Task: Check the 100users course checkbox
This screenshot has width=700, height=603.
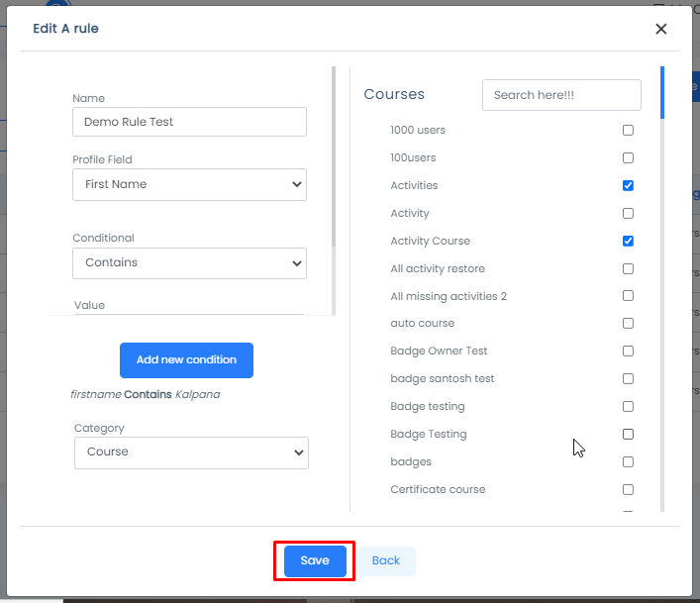Action: point(628,158)
